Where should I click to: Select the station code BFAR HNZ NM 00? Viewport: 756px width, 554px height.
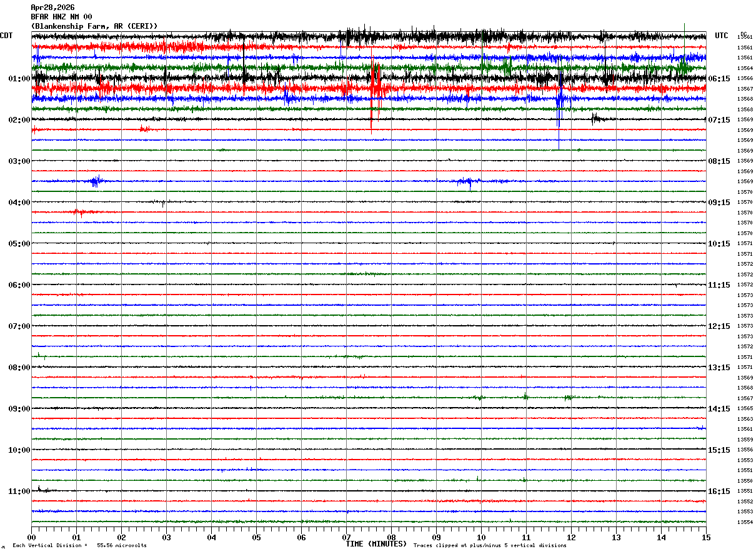(61, 17)
